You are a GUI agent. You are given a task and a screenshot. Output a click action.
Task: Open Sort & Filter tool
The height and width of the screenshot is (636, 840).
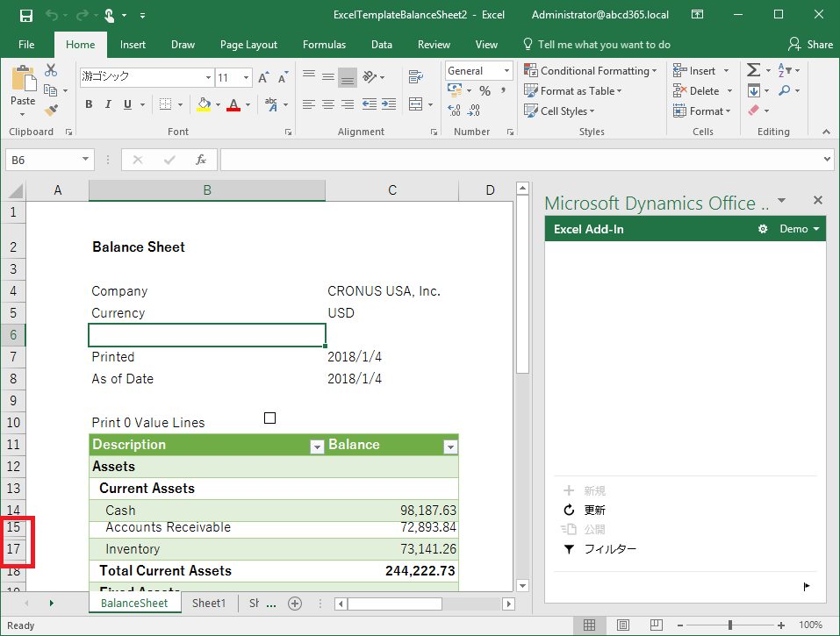[x=783, y=70]
